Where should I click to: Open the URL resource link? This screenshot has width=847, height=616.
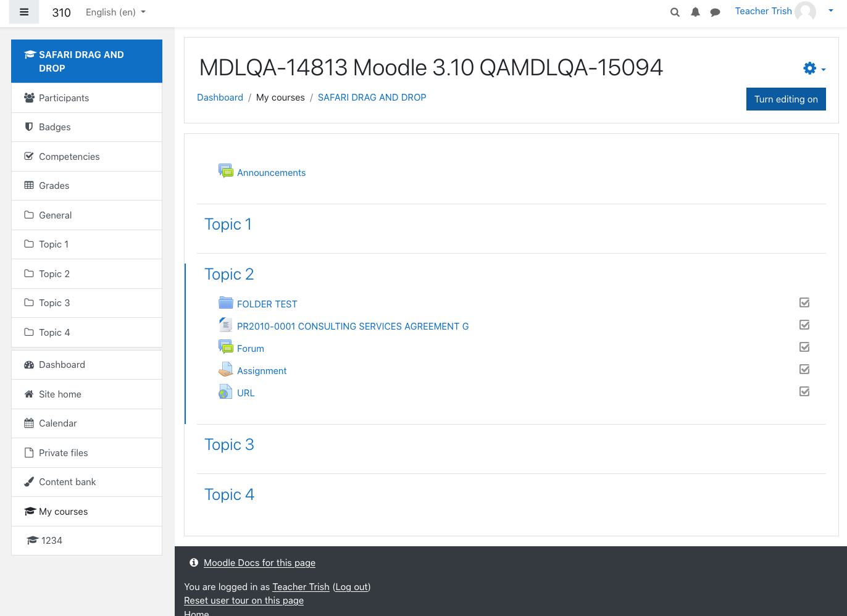[246, 393]
